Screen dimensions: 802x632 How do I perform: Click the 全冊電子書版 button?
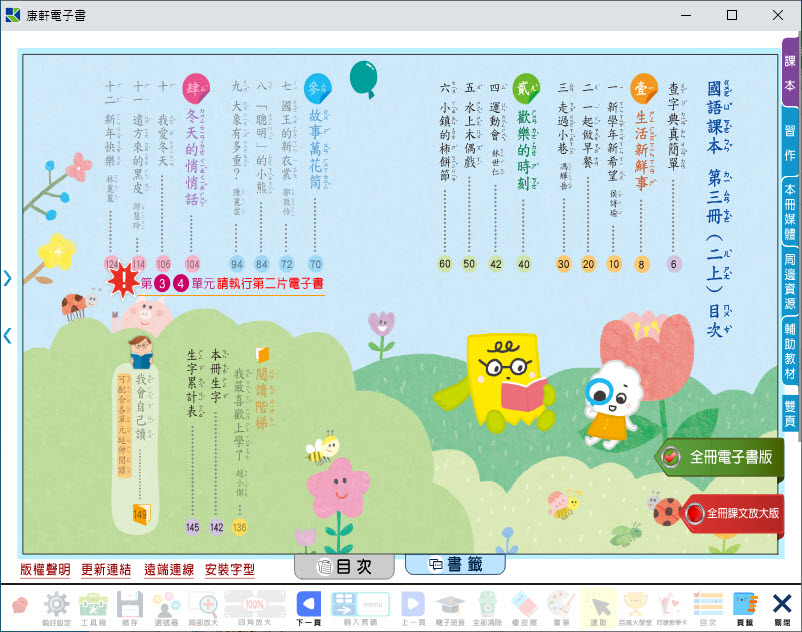pos(720,457)
